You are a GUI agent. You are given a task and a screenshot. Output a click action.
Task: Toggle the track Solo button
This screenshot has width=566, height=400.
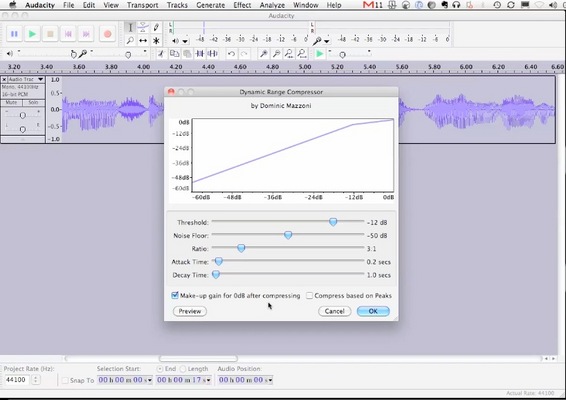point(33,103)
